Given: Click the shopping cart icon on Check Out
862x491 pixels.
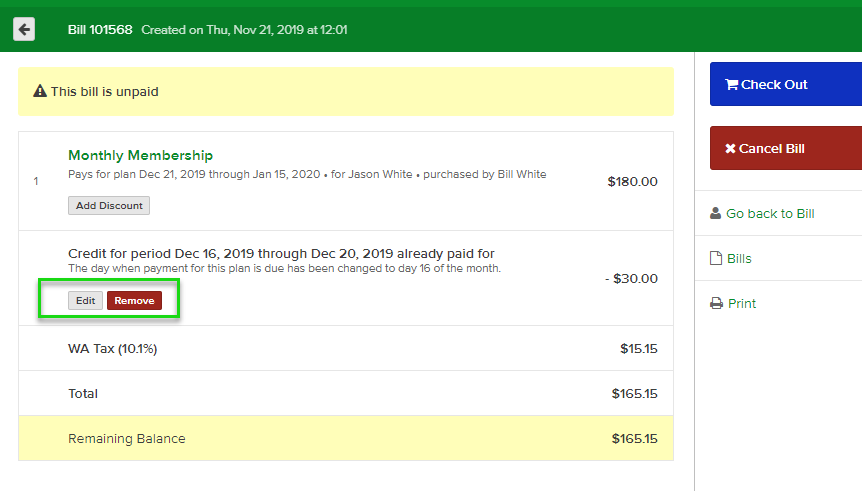Looking at the screenshot, I should (731, 85).
